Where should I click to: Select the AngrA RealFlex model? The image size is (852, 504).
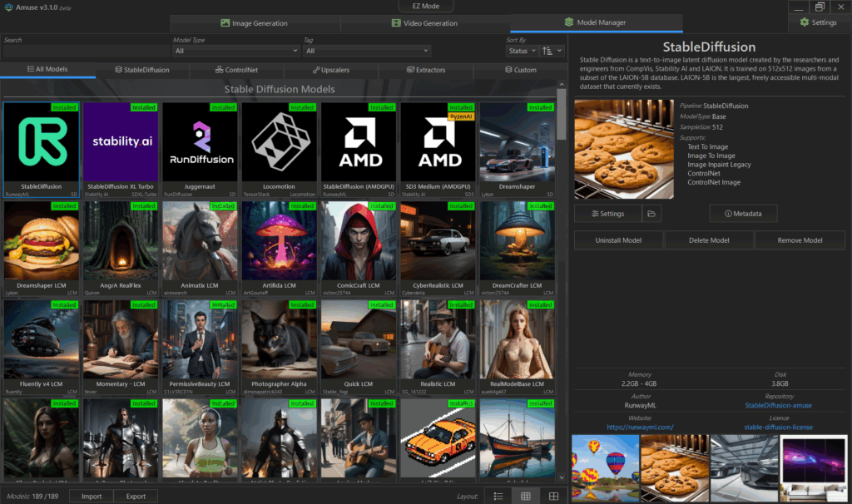[x=121, y=249]
